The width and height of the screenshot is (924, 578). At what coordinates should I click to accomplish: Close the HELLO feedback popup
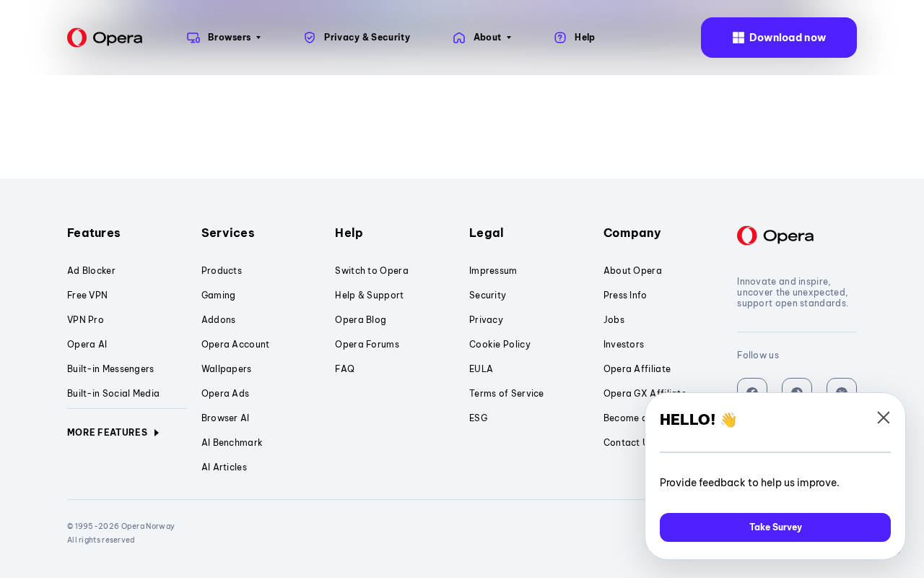click(884, 418)
